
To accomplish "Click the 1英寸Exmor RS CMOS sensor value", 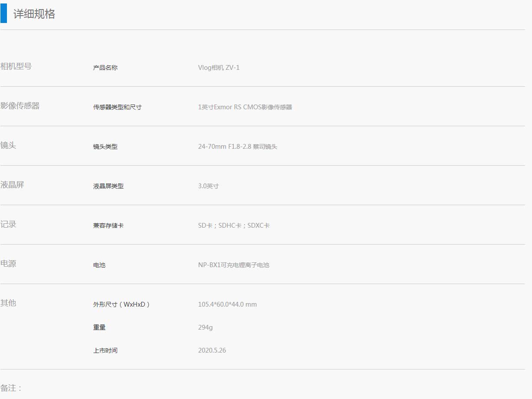I will [245, 107].
